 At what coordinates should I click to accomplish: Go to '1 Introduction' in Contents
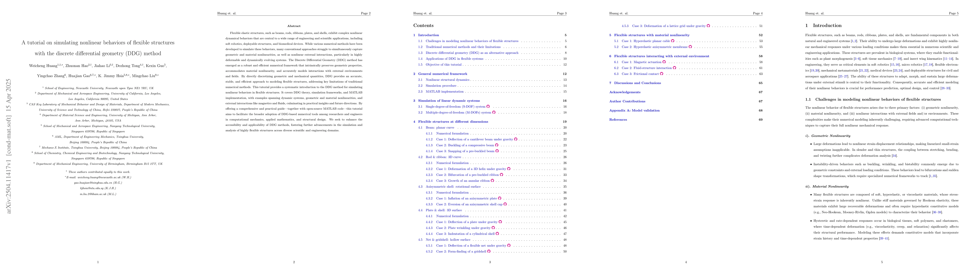426,35
